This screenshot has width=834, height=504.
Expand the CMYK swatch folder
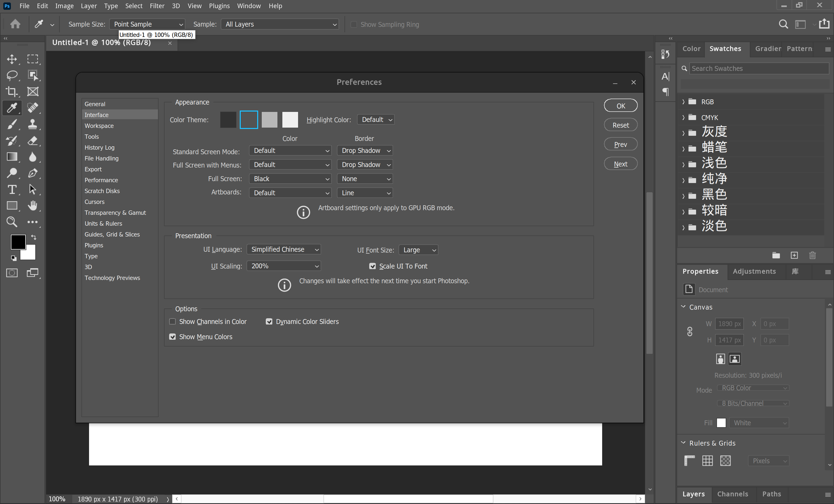click(683, 118)
